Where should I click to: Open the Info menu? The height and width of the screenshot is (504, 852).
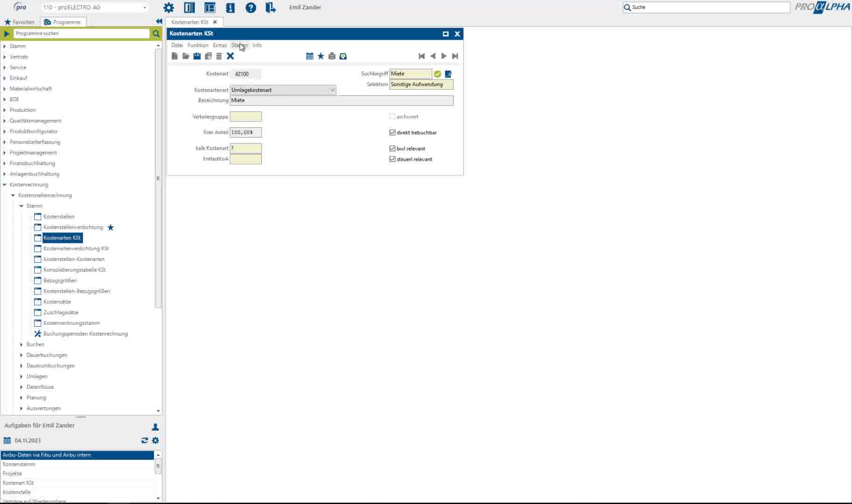[257, 45]
